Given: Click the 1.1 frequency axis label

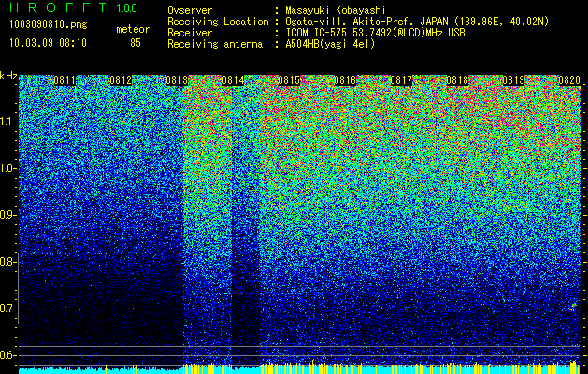Looking at the screenshot, I should 7,122.
